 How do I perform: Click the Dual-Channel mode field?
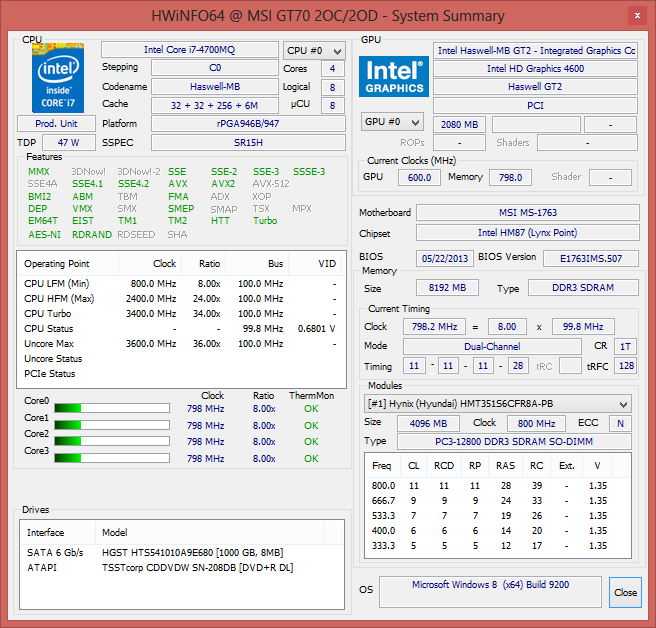point(492,346)
